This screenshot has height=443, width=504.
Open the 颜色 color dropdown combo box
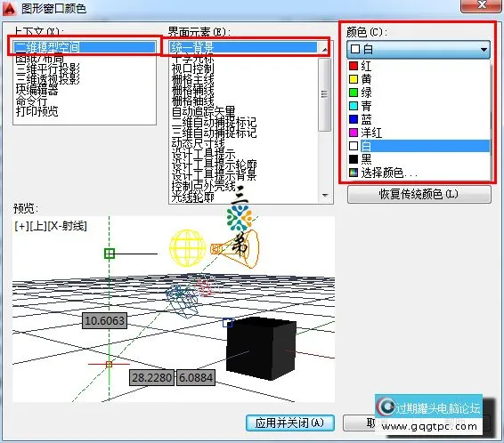click(419, 50)
